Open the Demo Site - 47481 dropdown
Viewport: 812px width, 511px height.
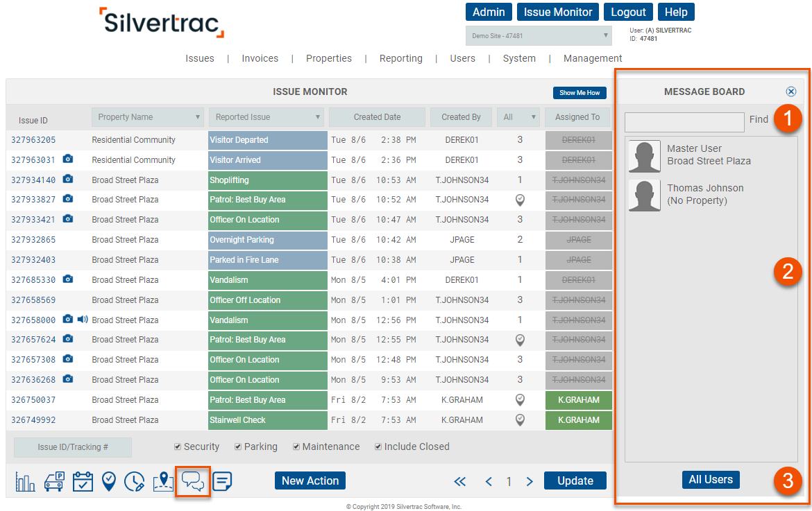click(x=539, y=35)
